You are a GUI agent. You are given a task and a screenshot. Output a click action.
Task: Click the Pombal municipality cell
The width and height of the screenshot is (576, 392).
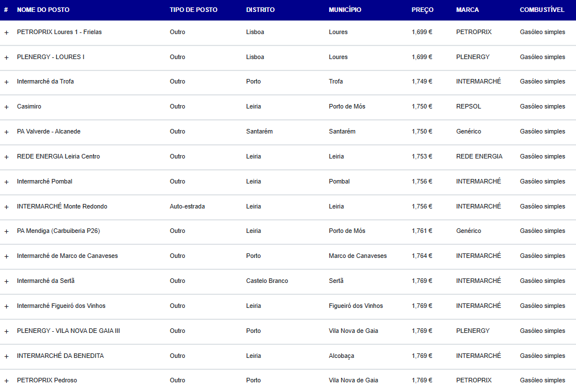tap(339, 181)
